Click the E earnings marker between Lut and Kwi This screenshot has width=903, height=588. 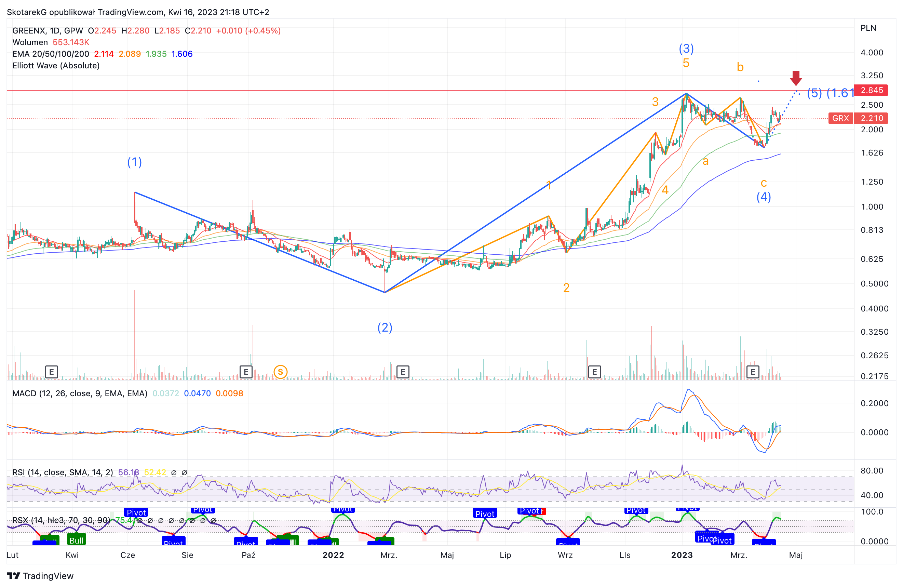coord(52,372)
